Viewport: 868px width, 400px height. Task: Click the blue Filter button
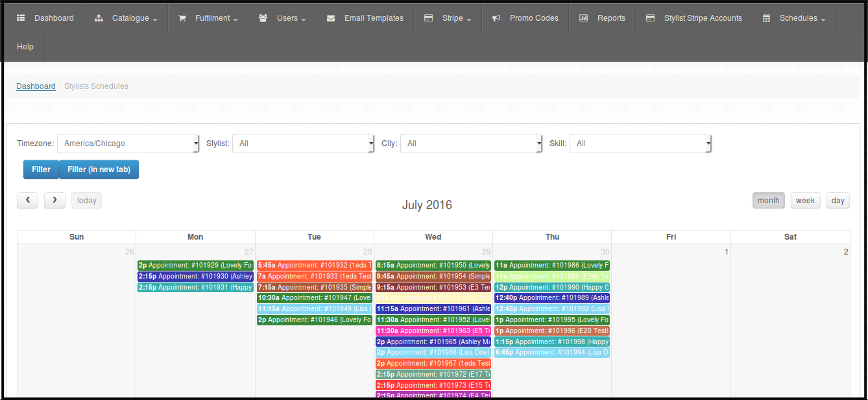tap(41, 169)
